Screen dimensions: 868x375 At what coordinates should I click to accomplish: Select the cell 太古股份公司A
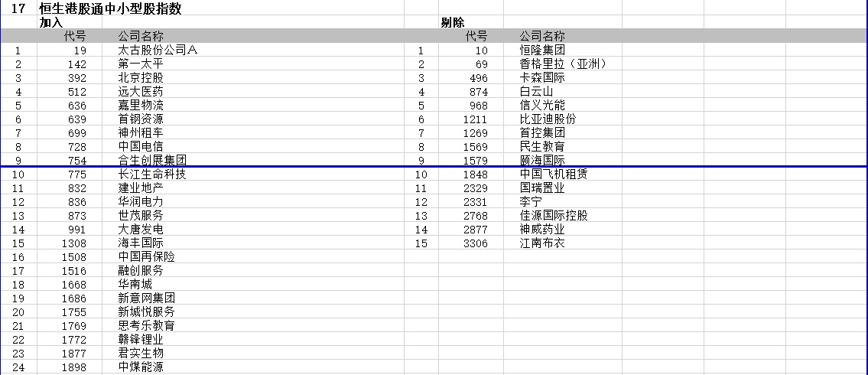(158, 50)
